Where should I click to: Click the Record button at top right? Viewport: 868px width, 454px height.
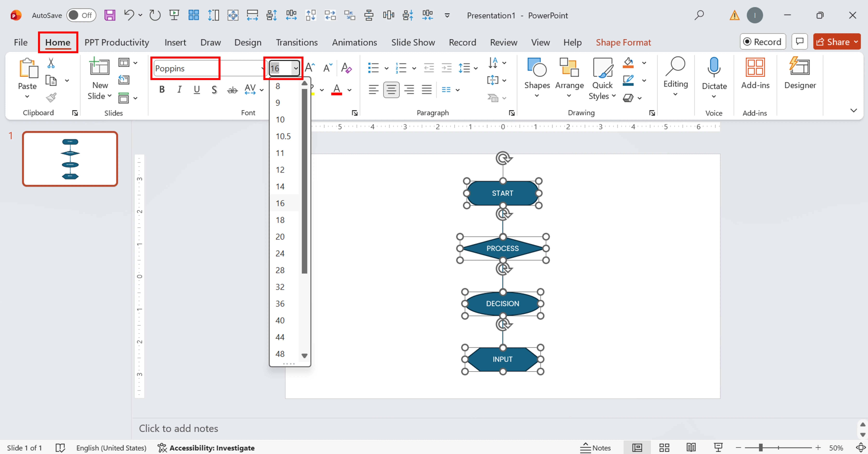[x=763, y=42]
